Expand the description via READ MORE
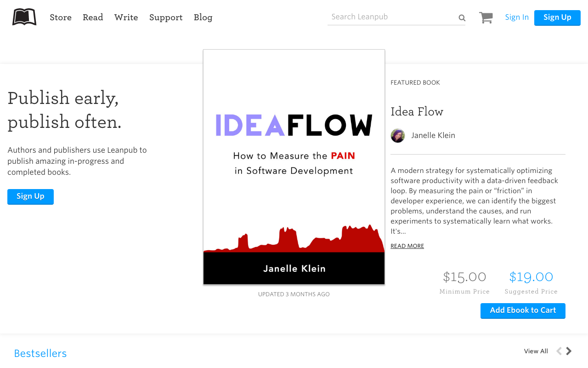 [x=407, y=246]
